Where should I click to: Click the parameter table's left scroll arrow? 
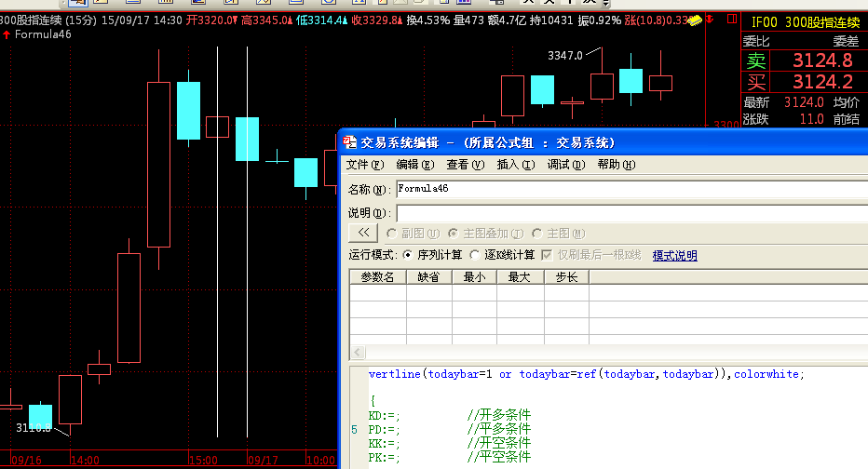pyautogui.click(x=358, y=353)
